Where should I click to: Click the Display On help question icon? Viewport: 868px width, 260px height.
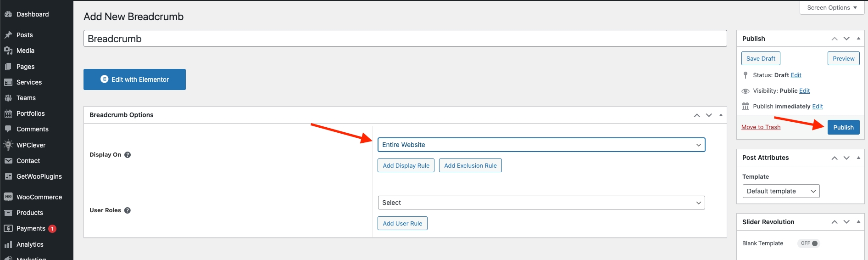click(128, 155)
